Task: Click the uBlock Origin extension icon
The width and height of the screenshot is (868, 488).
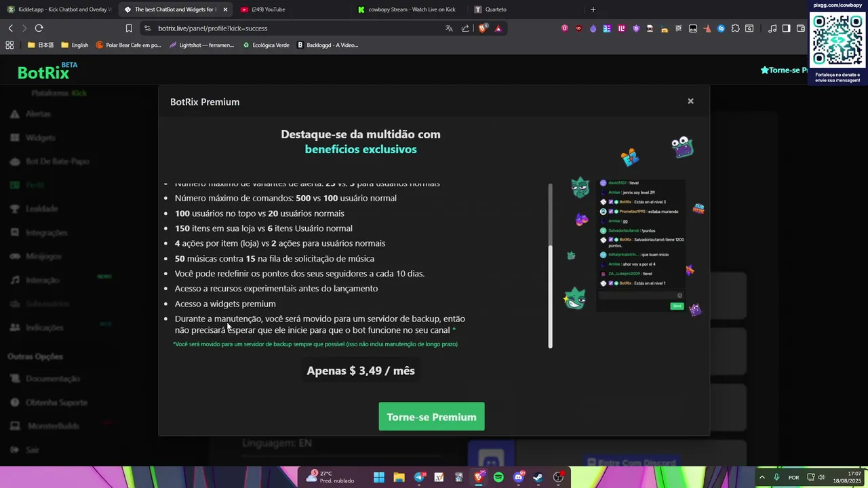Action: click(x=578, y=28)
